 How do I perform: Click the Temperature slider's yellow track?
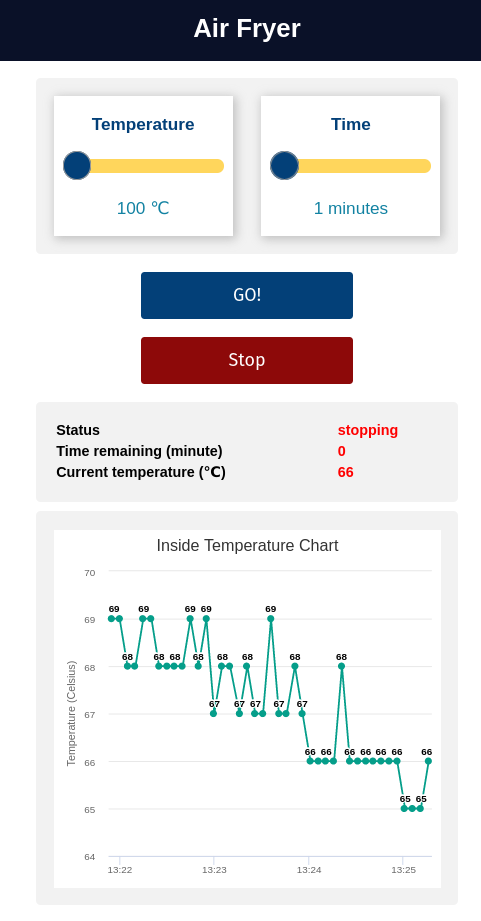click(144, 166)
